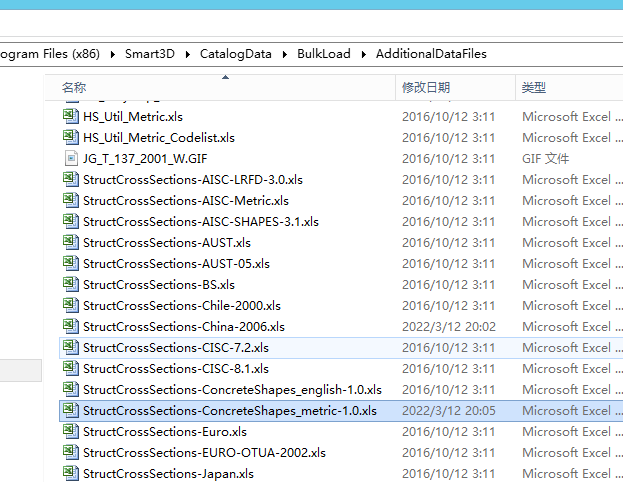The height and width of the screenshot is (482, 623).
Task: Click the icon of StructCrossSections-CISC-7.2.xls
Action: (x=71, y=348)
